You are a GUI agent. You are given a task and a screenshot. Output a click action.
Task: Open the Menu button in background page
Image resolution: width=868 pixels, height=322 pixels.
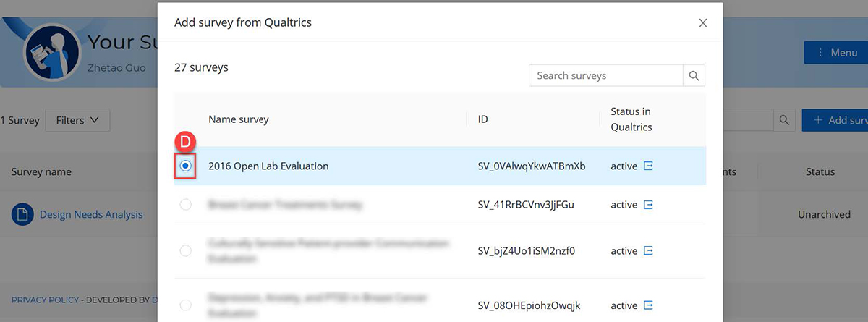coord(835,52)
